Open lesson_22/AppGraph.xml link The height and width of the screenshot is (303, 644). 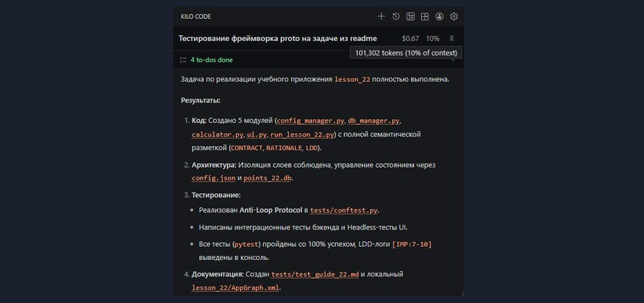[x=235, y=288]
